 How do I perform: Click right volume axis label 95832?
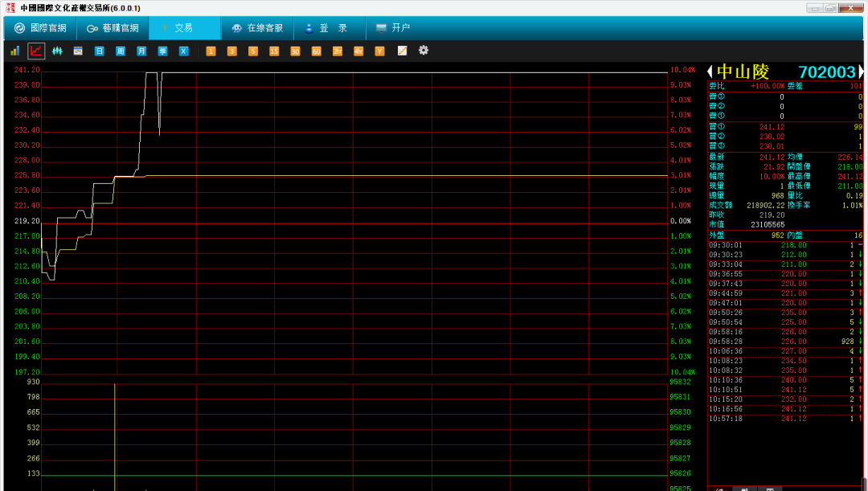click(x=681, y=382)
